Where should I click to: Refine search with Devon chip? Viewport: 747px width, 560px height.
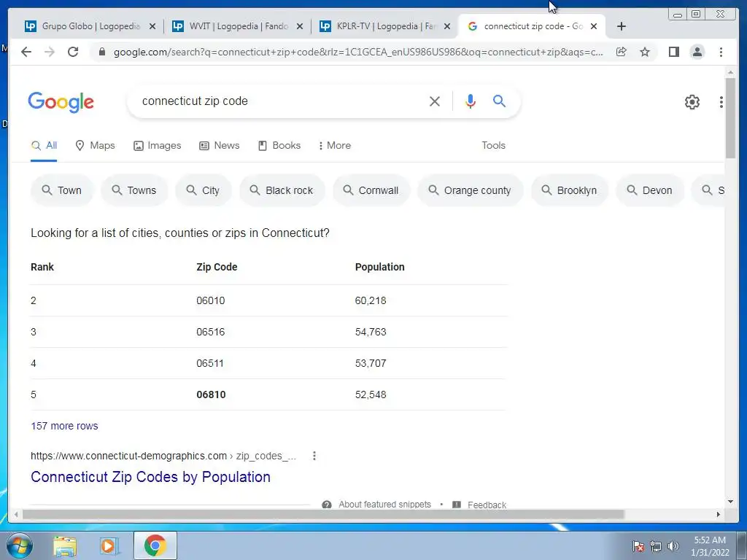(650, 190)
